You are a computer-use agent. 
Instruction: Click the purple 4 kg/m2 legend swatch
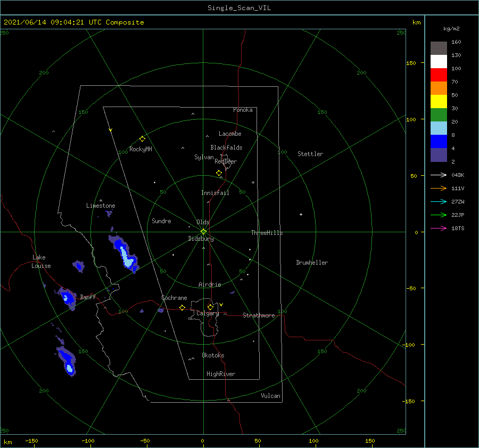[439, 155]
